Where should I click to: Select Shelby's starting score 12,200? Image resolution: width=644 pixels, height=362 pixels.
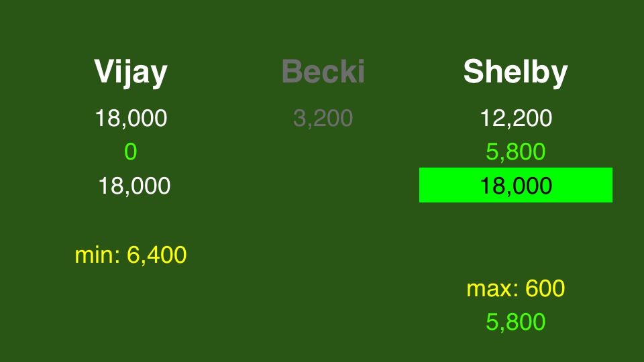(x=516, y=118)
